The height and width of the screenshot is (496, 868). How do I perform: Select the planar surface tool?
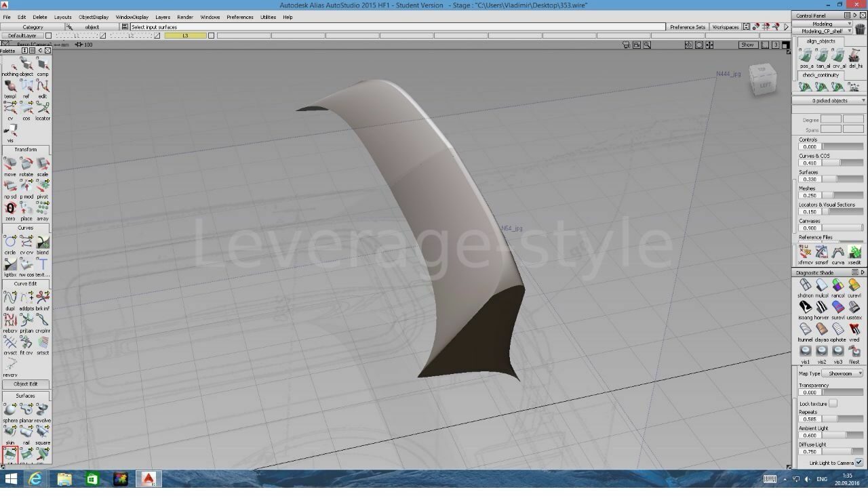pyautogui.click(x=26, y=411)
